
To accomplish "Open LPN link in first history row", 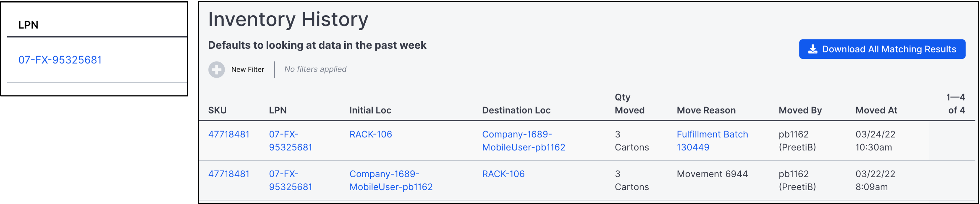I will coord(290,141).
